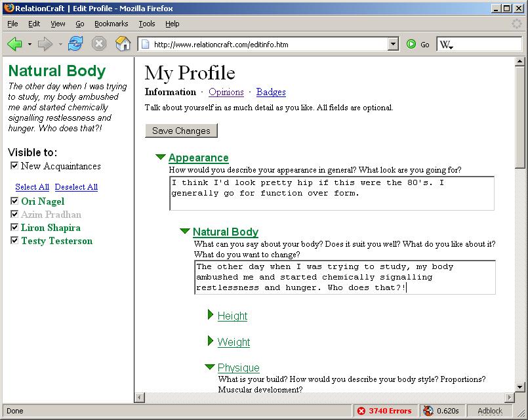Click into the Appearance text area
The height and width of the screenshot is (420, 528).
tap(332, 194)
